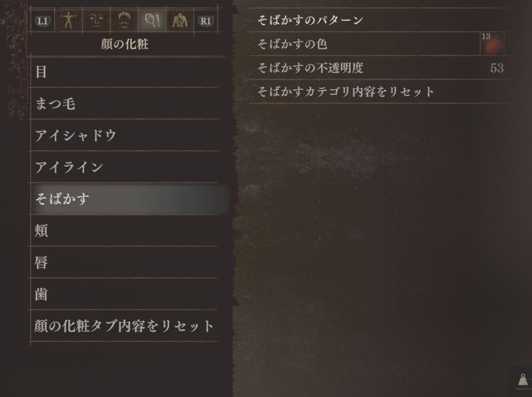Screen dimensions: 532x397
Task: Select the アイライン category
Action: tap(125, 167)
